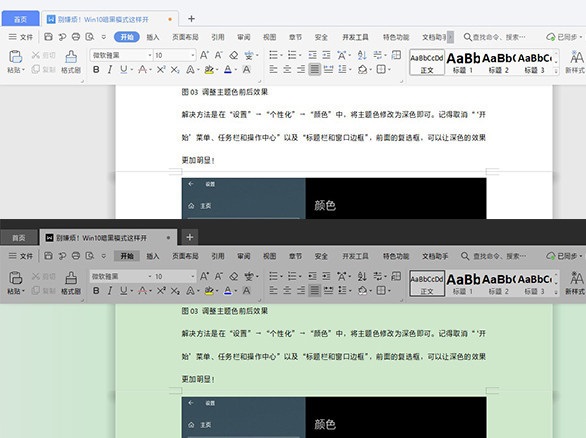Click the 查找命令 search box, light-theme window

(495, 37)
